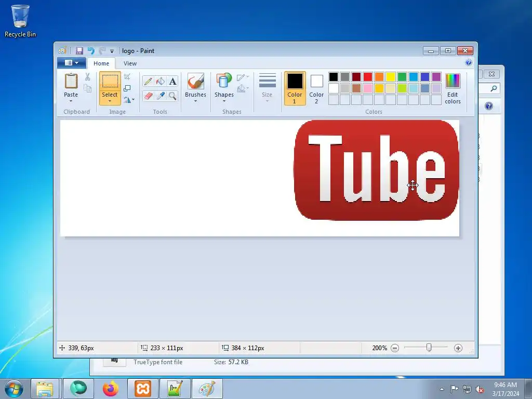
Task: Click the Start button orb
Action: coord(14,389)
